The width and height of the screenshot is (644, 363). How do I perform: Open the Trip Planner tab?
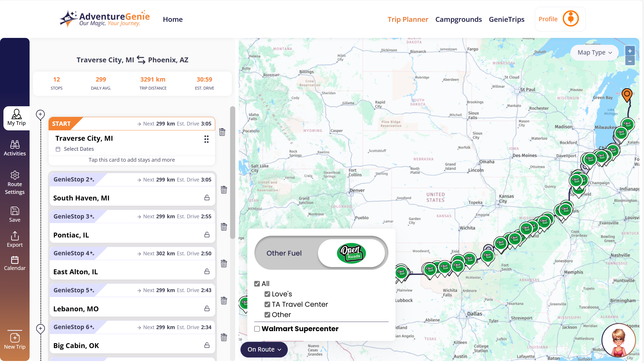point(408,19)
